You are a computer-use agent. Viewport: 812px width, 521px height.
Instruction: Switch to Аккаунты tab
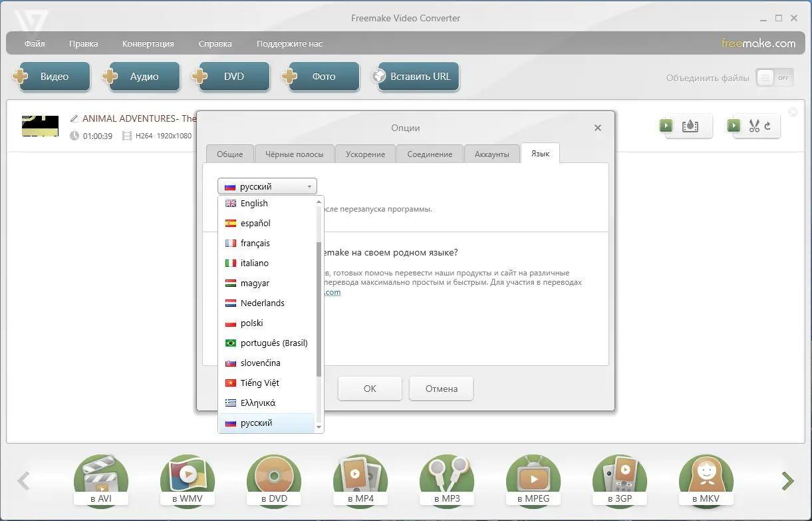tap(492, 154)
